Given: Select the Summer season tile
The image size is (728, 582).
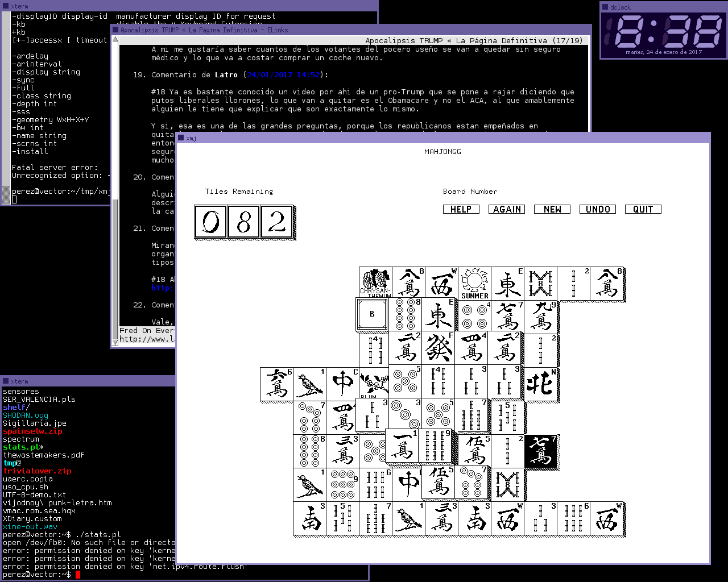Looking at the screenshot, I should click(x=474, y=283).
